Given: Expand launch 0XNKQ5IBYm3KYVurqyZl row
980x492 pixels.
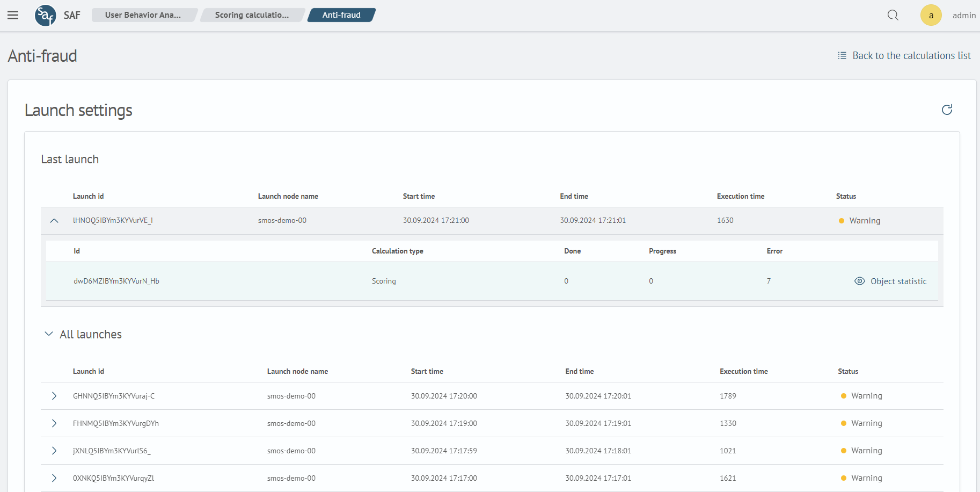Looking at the screenshot, I should tap(54, 478).
